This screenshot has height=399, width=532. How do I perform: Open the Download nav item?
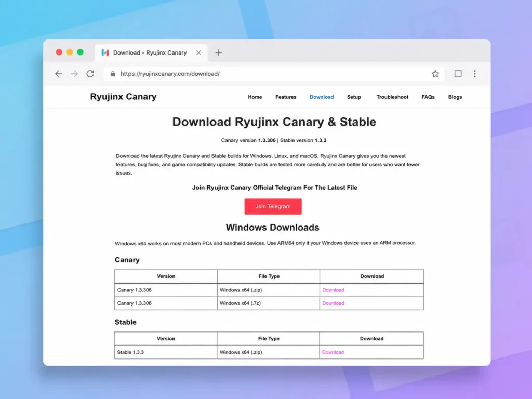tap(322, 97)
